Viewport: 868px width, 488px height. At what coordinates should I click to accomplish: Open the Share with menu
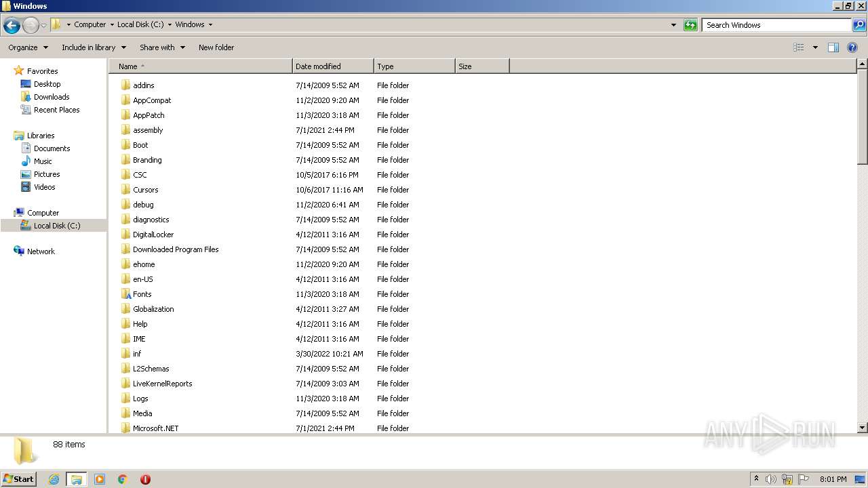162,47
